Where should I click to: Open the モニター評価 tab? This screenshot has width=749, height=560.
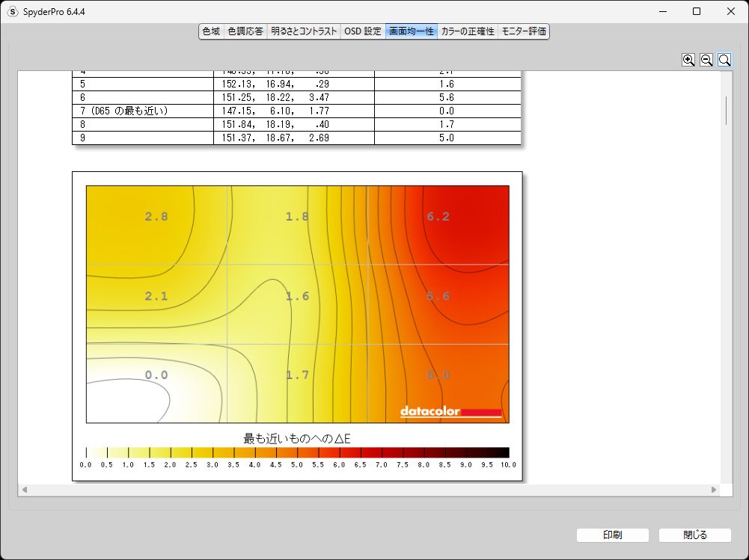(524, 31)
